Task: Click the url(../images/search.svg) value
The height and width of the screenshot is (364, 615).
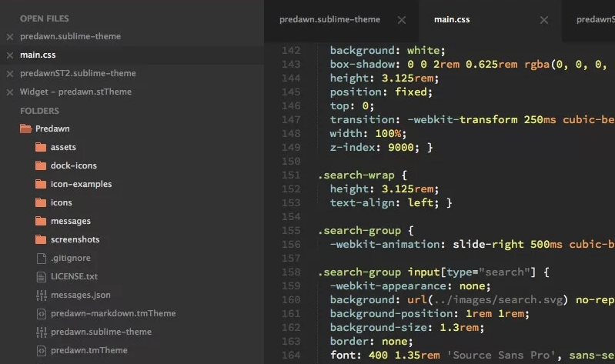Action: 487,300
